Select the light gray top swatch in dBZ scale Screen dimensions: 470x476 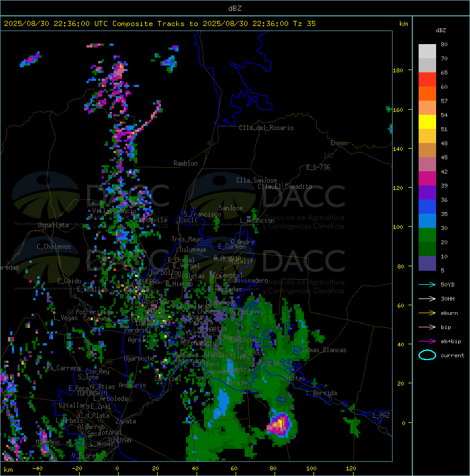point(427,51)
